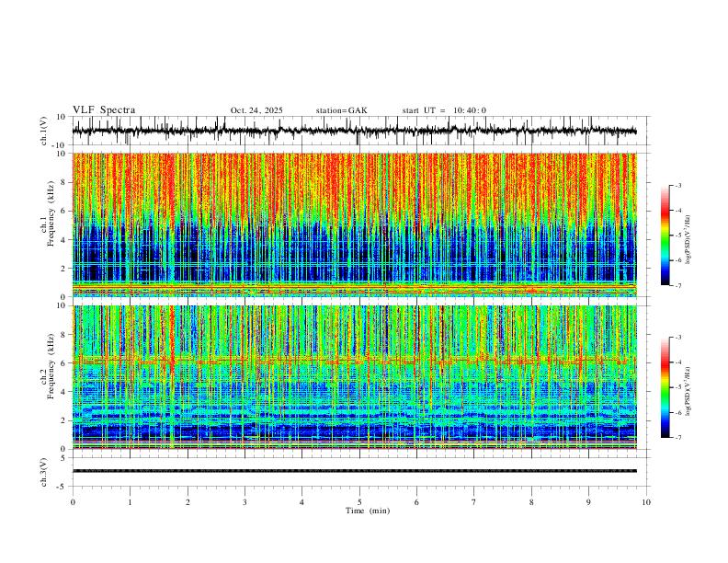Click the ch.1 Frequency (kHz) axis label

[x=48, y=212]
